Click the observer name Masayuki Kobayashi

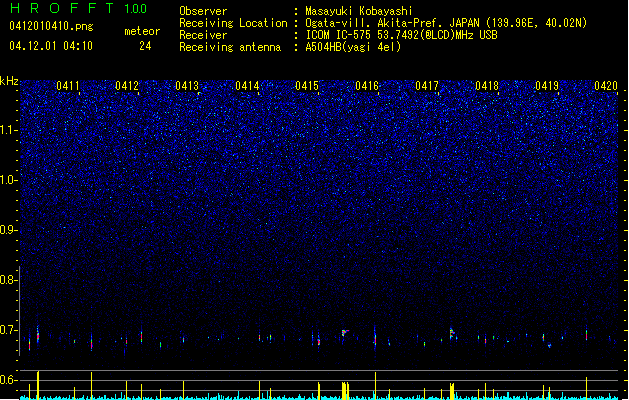pos(359,11)
